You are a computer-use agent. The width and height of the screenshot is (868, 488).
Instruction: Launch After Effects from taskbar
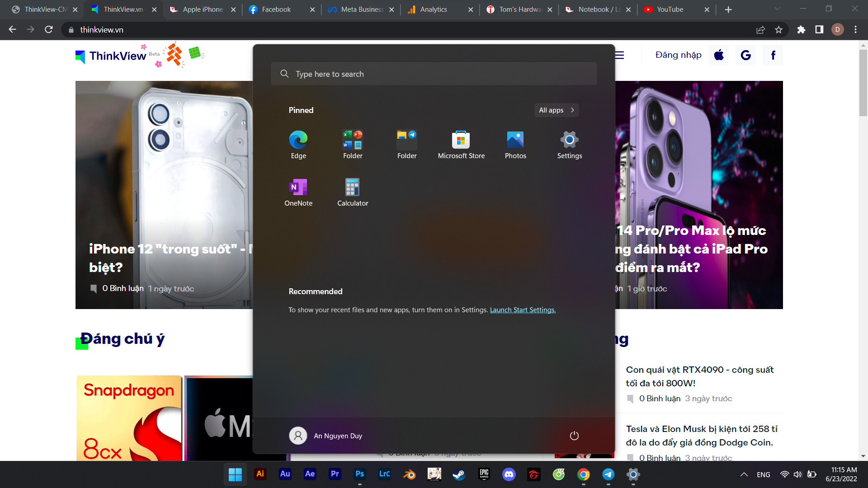(310, 474)
